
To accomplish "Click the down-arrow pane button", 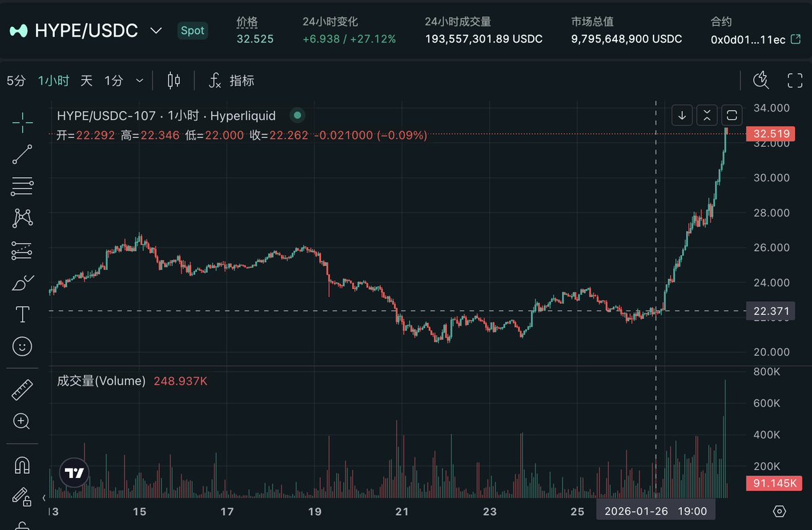I will pos(682,115).
